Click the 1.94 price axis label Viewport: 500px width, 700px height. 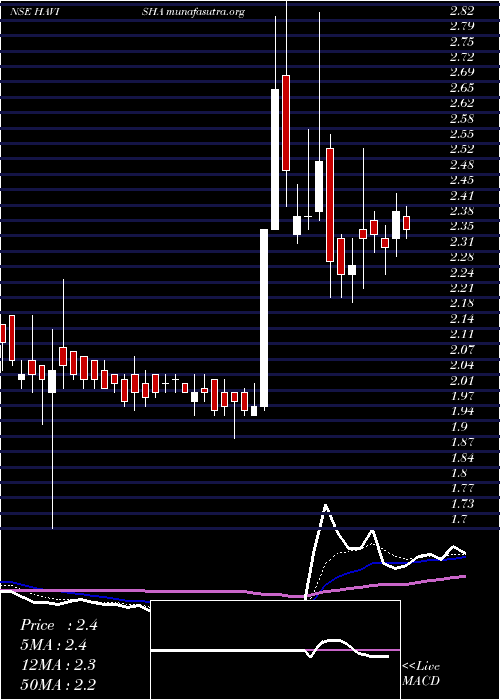[x=462, y=411]
